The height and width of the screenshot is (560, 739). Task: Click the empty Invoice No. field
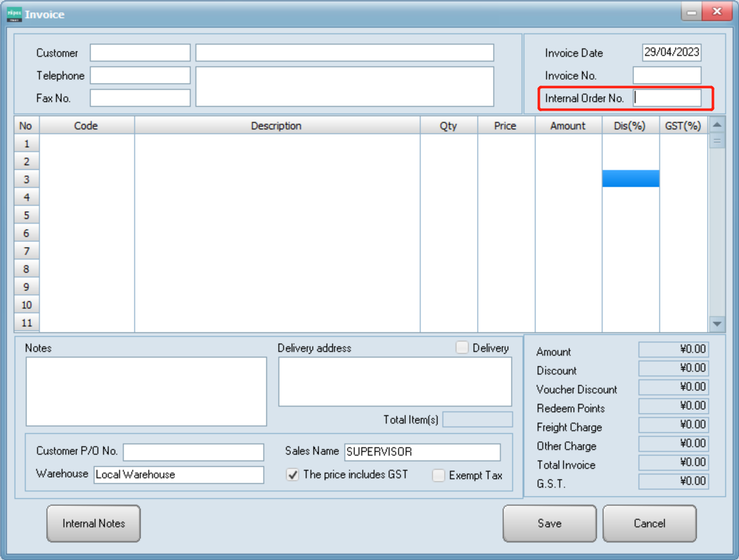pyautogui.click(x=666, y=75)
